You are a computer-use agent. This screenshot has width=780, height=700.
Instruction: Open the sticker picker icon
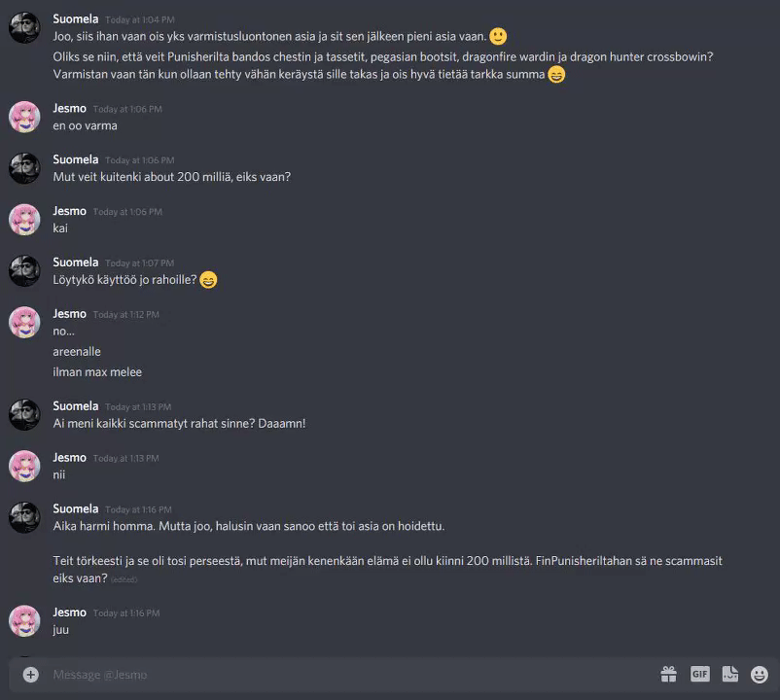[730, 674]
